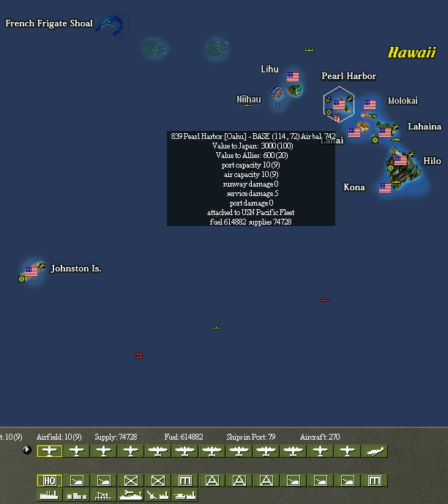448x504 pixels.
Task: Click the ground troops icon at Hilo
Action: pos(390,168)
